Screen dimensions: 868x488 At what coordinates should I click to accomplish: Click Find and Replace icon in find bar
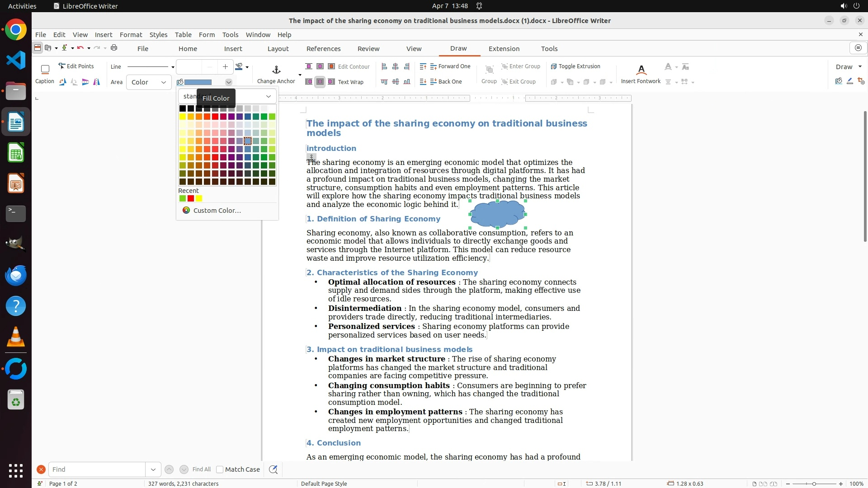pyautogui.click(x=273, y=469)
